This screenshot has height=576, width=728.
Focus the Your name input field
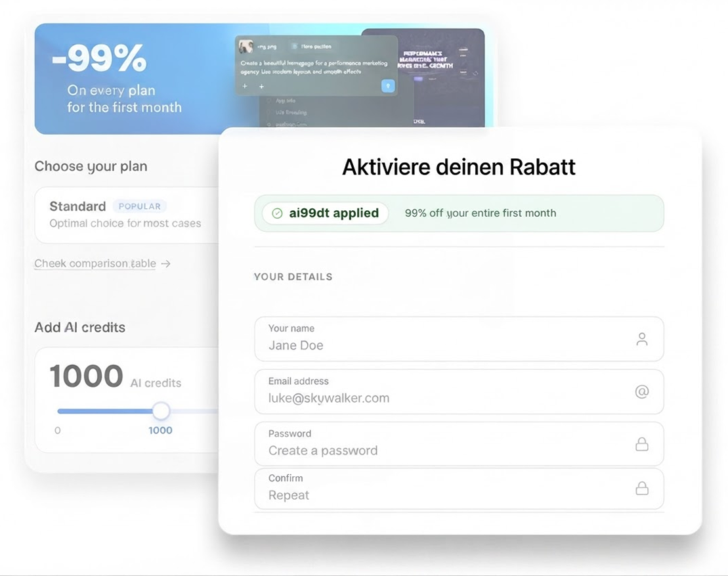point(459,339)
